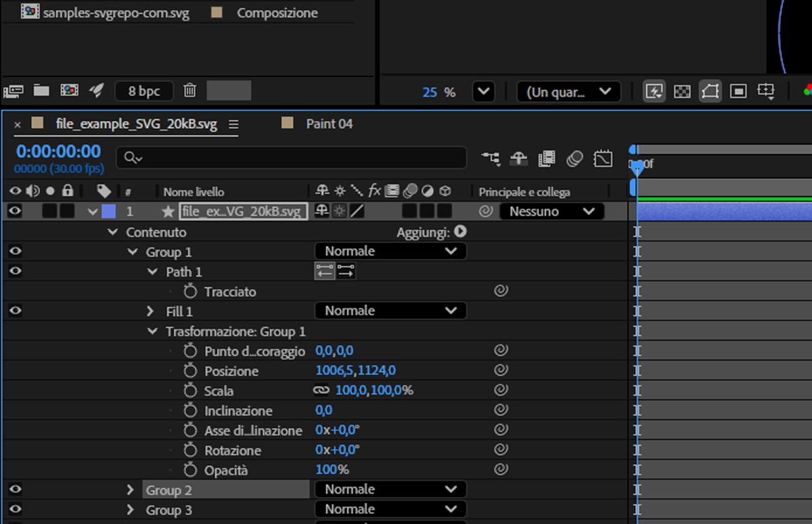Toggle the Scala constrain proportions link
Screen dimensions: 812x524
click(321, 391)
